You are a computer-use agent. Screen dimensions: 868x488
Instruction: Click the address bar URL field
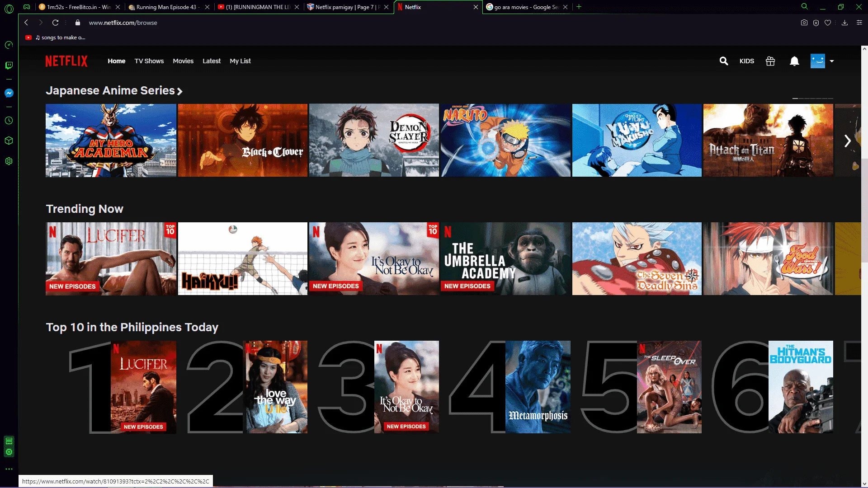tap(434, 23)
